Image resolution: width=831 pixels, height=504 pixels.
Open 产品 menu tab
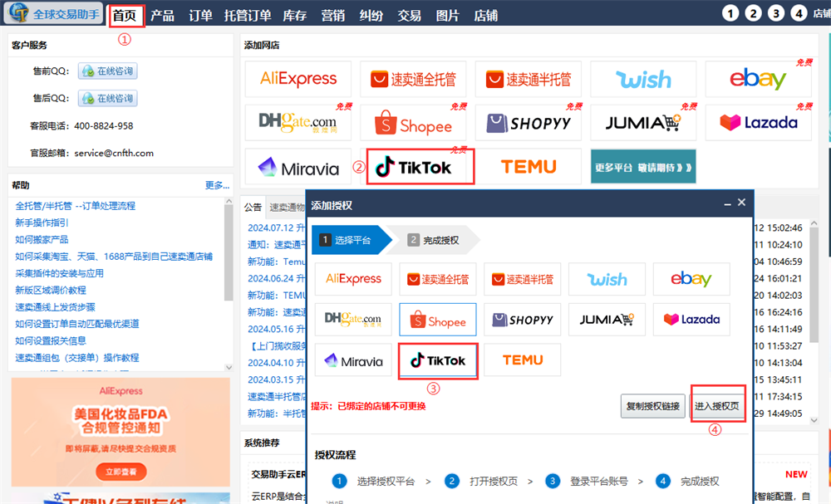coord(162,16)
